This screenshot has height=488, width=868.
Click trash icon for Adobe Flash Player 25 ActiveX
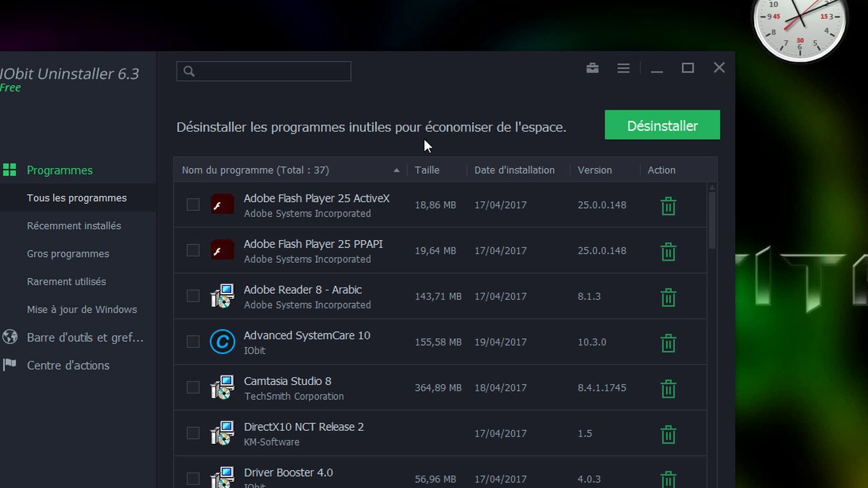(669, 206)
